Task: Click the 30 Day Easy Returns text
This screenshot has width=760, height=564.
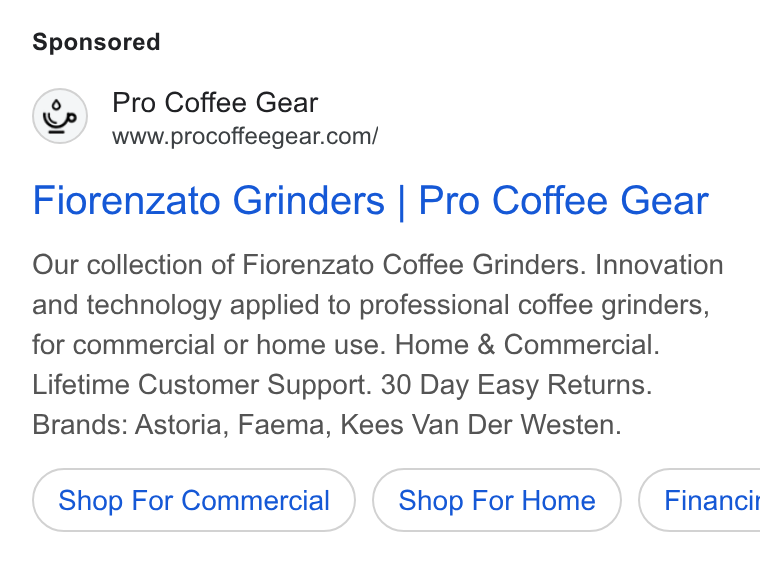Action: [516, 385]
